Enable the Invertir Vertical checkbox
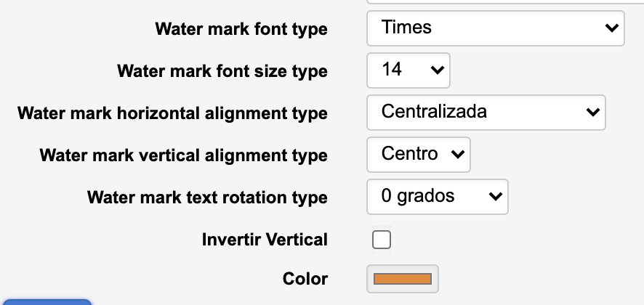 tap(382, 240)
